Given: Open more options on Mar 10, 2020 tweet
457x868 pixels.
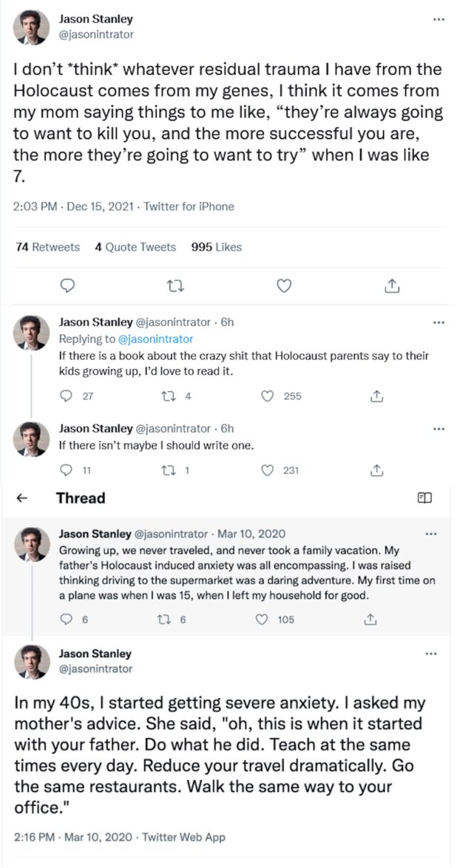Looking at the screenshot, I should click(430, 533).
